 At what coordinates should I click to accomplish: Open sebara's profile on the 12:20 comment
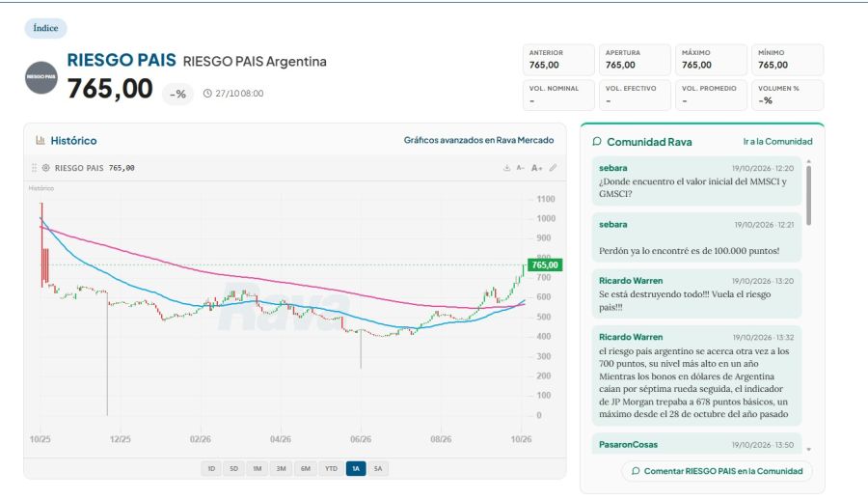pos(612,168)
